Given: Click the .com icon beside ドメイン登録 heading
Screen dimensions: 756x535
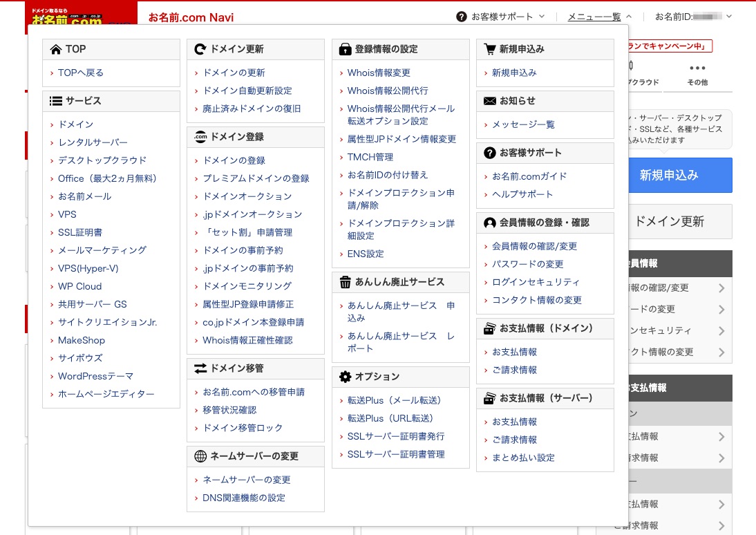Looking at the screenshot, I should click(200, 137).
